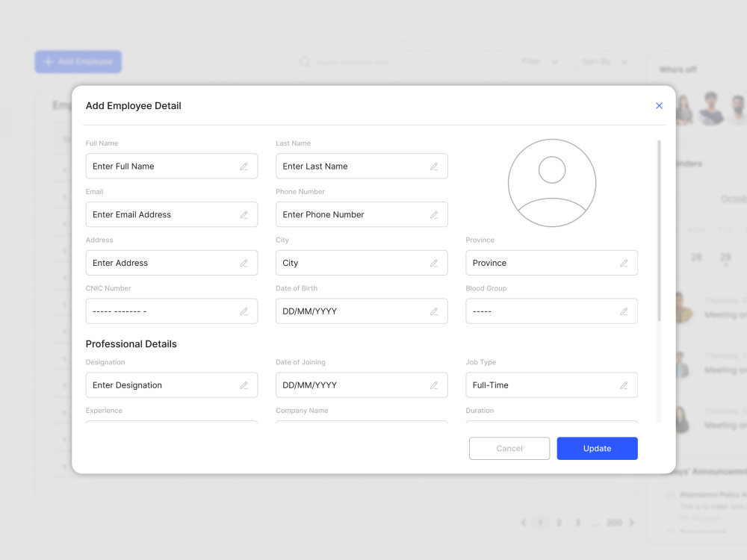Click the edit pencil in Province field
Viewport: 747px width, 560px height.
point(624,263)
